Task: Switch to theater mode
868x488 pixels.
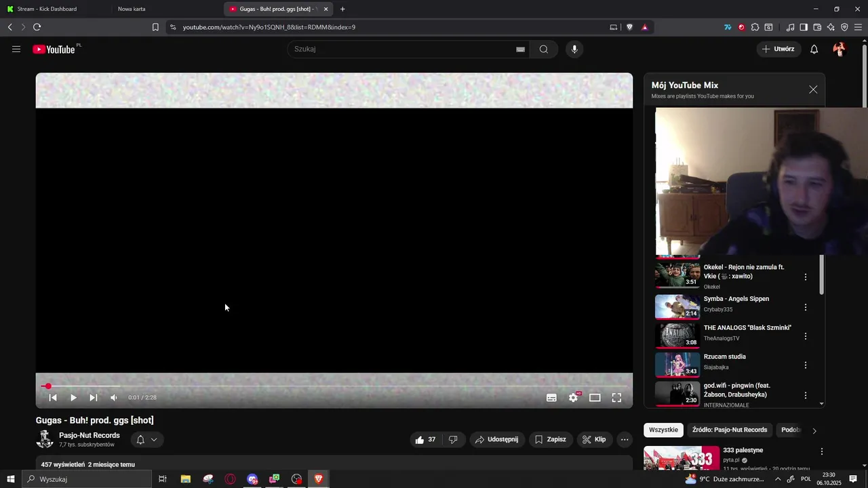Action: 595,398
